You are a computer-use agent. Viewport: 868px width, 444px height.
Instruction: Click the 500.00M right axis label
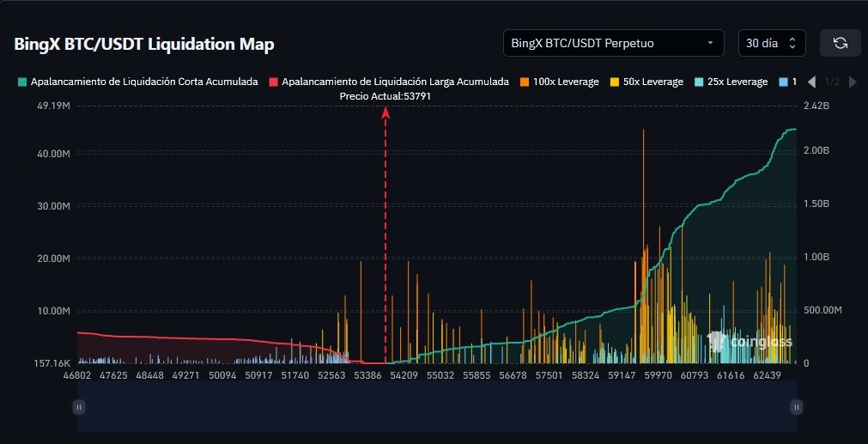coord(822,310)
